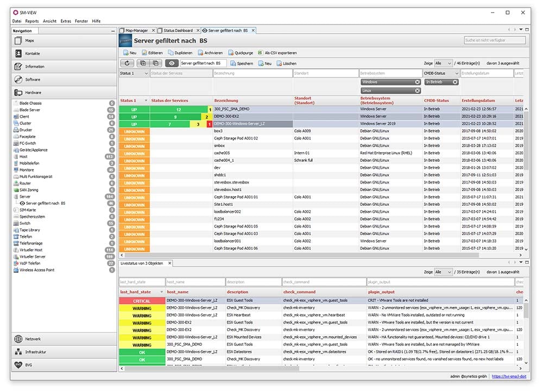Remove the Windows filter tag

[417, 82]
